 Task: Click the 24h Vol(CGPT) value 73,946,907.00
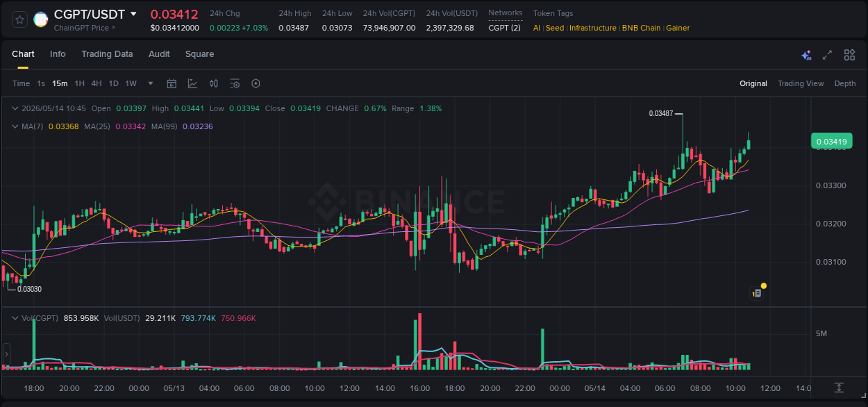[390, 28]
